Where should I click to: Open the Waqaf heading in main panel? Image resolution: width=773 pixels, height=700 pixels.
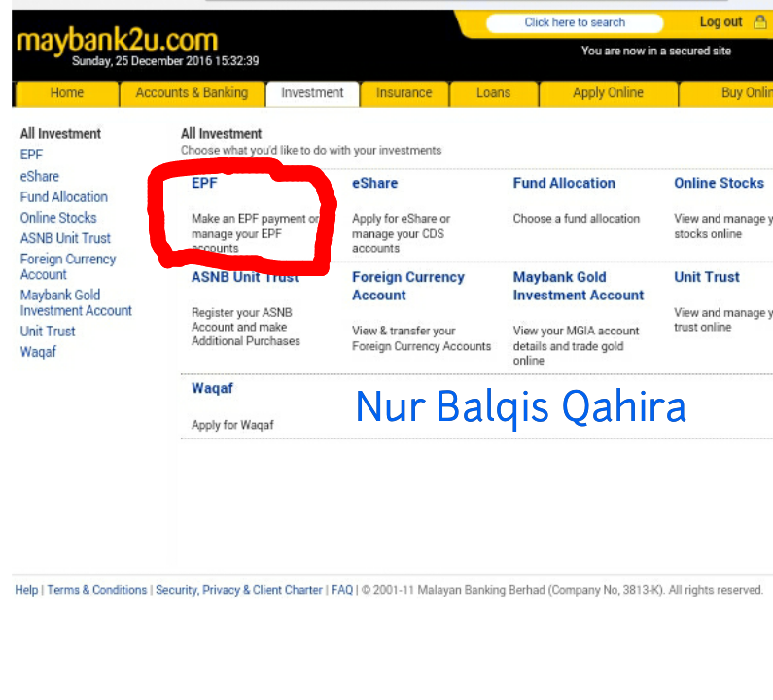pos(212,389)
